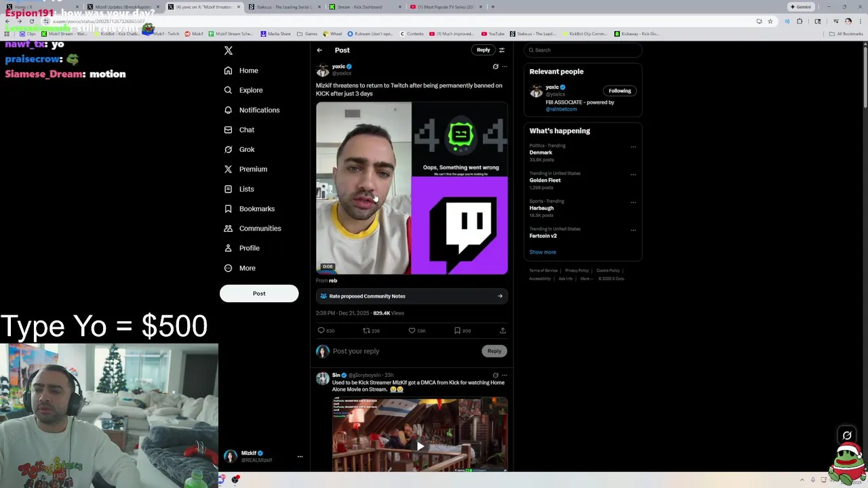Viewport: 868px width, 488px height.
Task: Open the account menu dots beside Mizkif
Action: [x=300, y=457]
